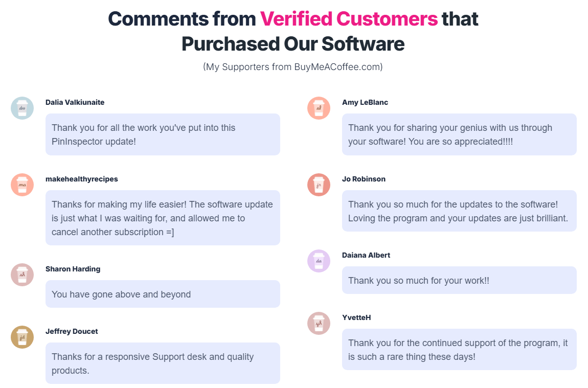Click the 'Thank you so much for your work' comment
Image resolution: width=588 pixels, height=388 pixels.
point(459,280)
